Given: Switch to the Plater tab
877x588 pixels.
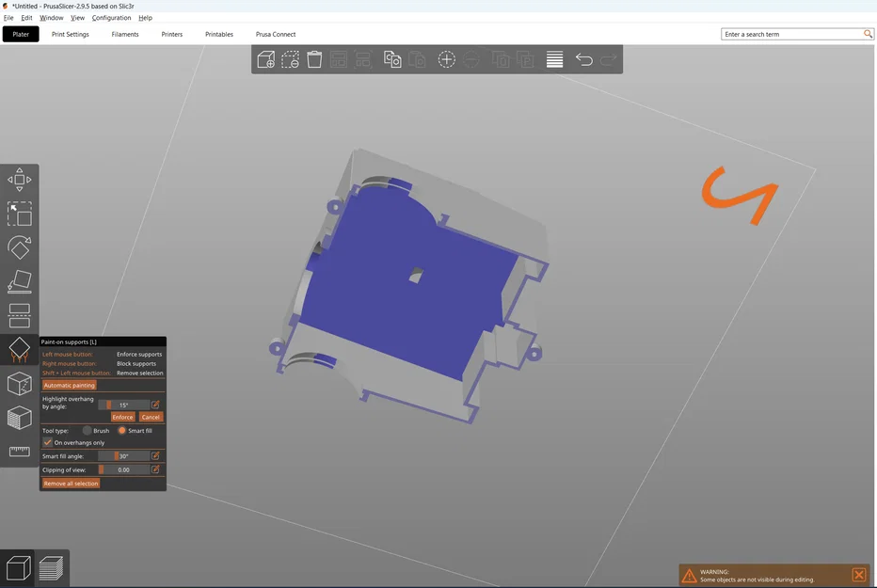Looking at the screenshot, I should (21, 34).
